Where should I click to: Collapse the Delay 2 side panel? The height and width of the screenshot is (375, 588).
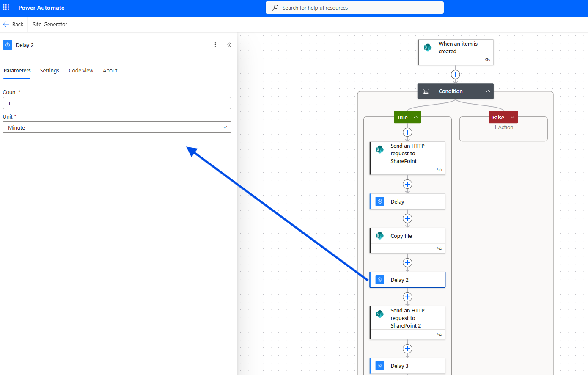coord(229,45)
